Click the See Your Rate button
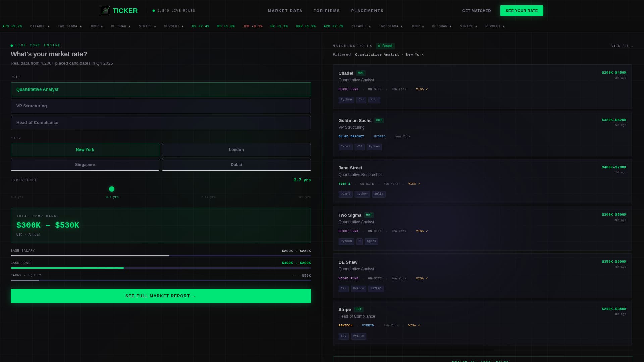The width and height of the screenshot is (644, 362). 522,11
